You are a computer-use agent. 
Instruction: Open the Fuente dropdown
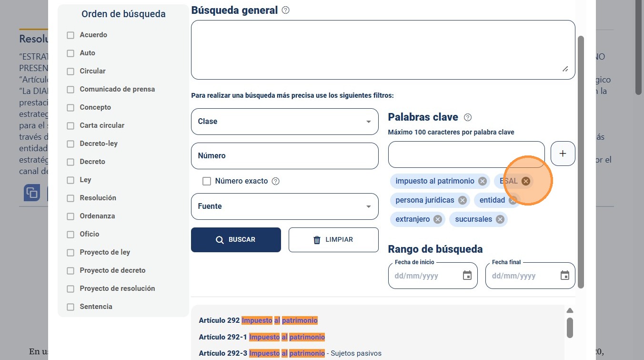coord(285,206)
